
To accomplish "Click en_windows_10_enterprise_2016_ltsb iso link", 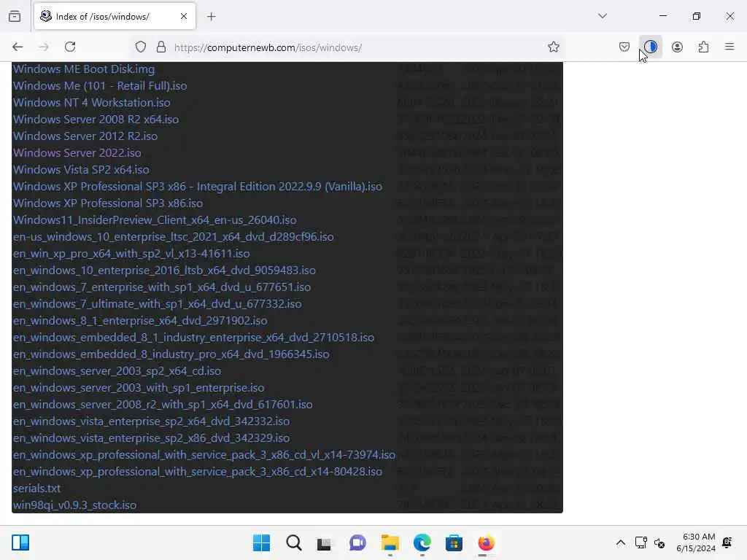I will [164, 270].
